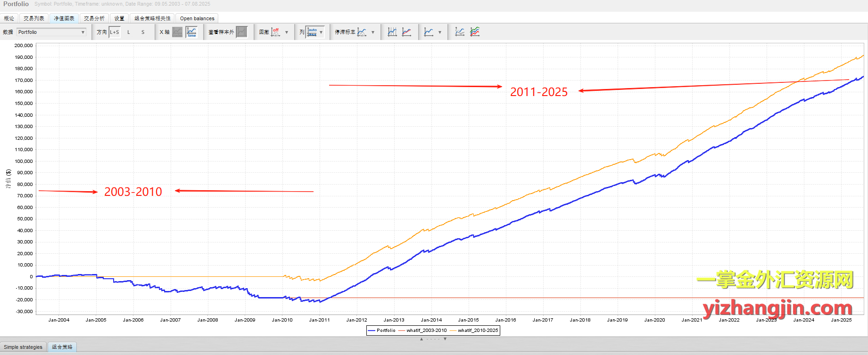The height and width of the screenshot is (355, 868).
Task: Expand the drawdown (回撤) options arrow
Action: 287,32
